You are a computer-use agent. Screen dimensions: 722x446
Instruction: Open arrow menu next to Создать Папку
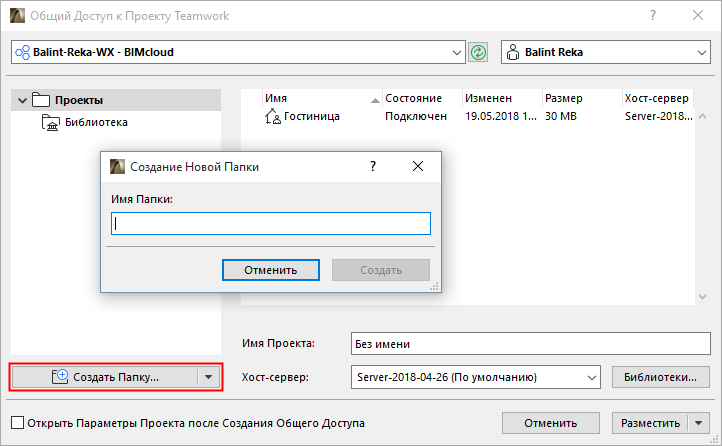(x=208, y=377)
